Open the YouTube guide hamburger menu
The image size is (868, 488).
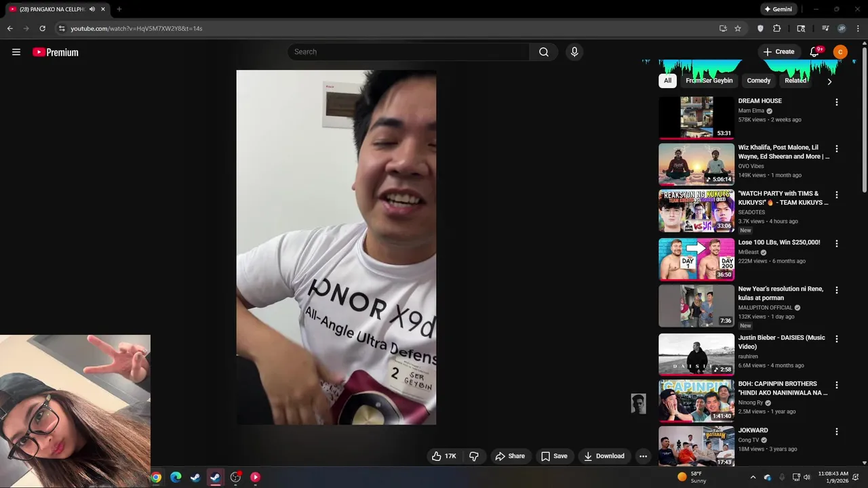(16, 52)
